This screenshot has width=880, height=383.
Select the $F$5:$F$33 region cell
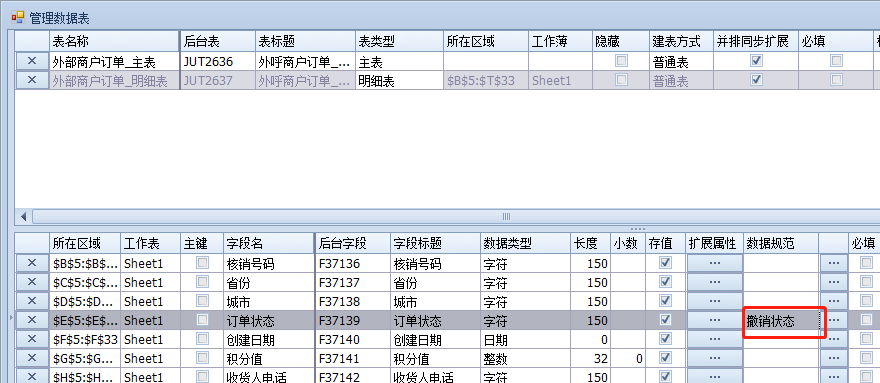click(x=85, y=340)
